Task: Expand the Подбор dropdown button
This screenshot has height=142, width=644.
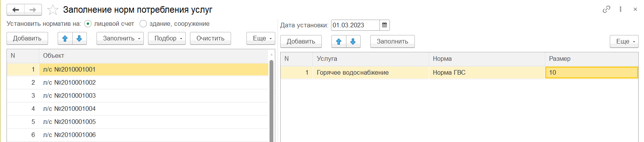Action: (167, 38)
